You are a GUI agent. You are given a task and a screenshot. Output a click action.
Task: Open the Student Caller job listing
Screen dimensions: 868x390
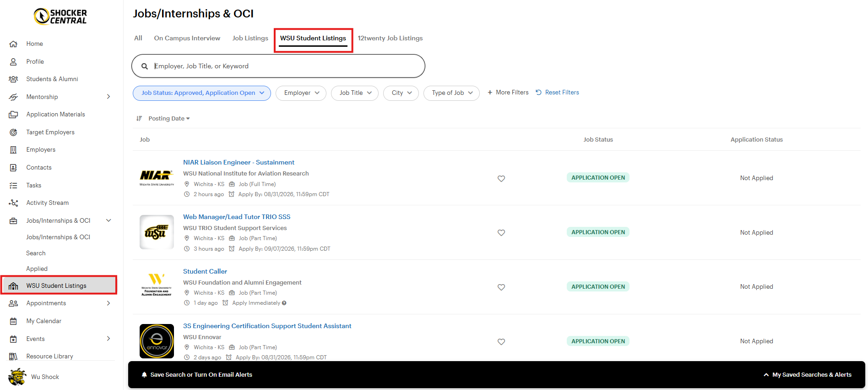(x=205, y=272)
